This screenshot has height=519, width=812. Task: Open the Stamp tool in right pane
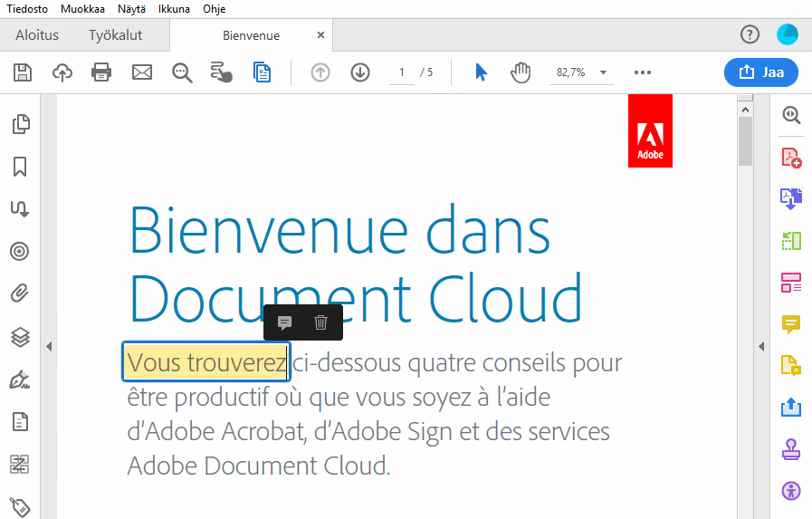tap(791, 449)
